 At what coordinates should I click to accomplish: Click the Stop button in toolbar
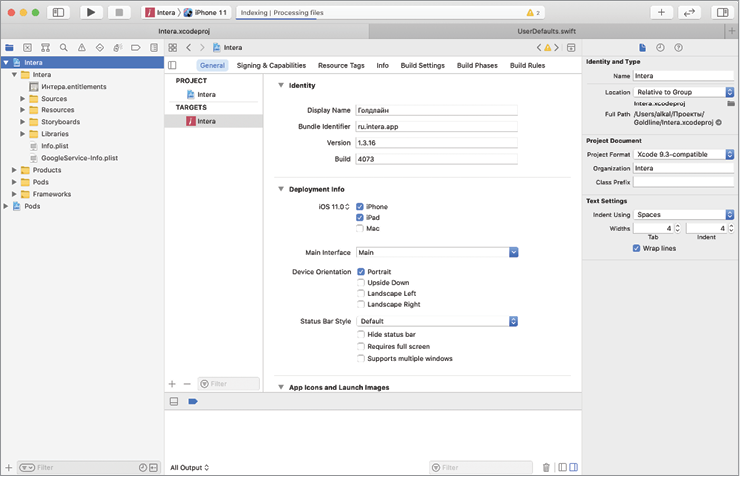pyautogui.click(x=120, y=12)
